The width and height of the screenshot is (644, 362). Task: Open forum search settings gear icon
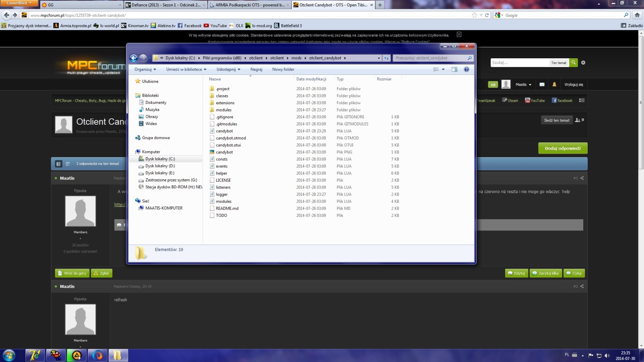point(583,63)
